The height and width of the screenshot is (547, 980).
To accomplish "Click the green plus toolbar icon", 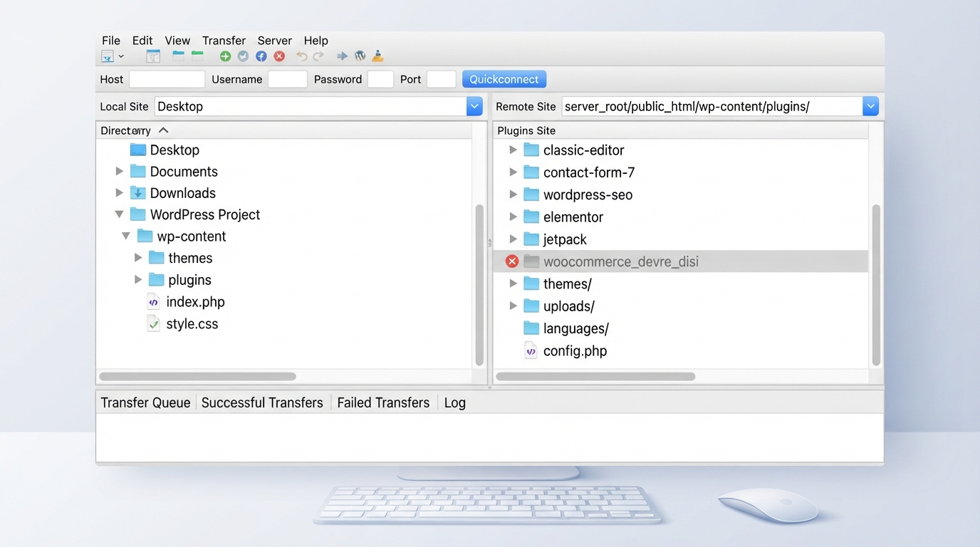I will point(225,56).
